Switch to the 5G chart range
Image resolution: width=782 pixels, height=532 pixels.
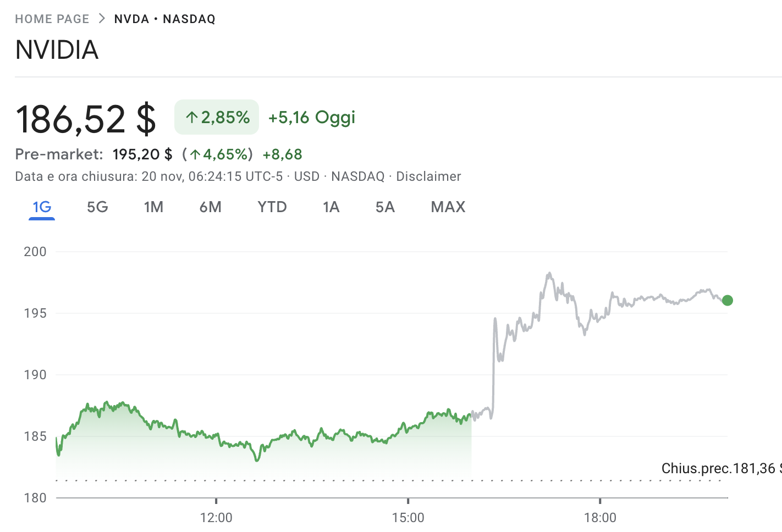[97, 207]
